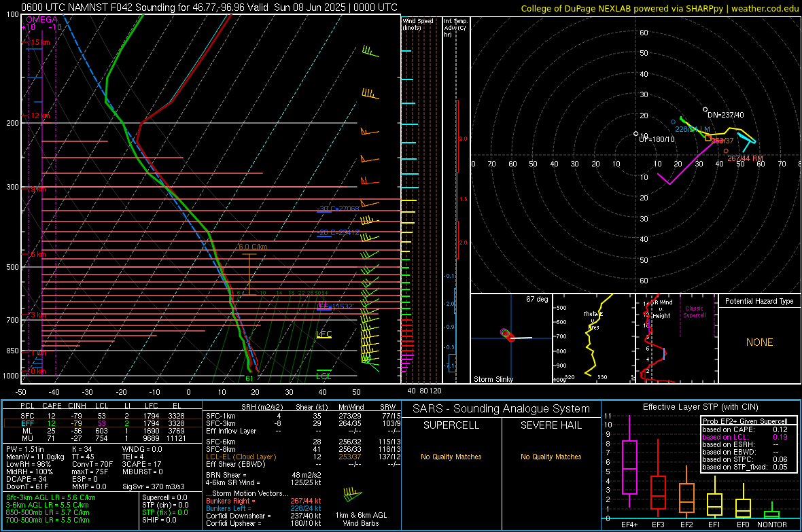Click the 267/44 RM hodograph label
Screen dimensions: 802x532
[x=745, y=158]
